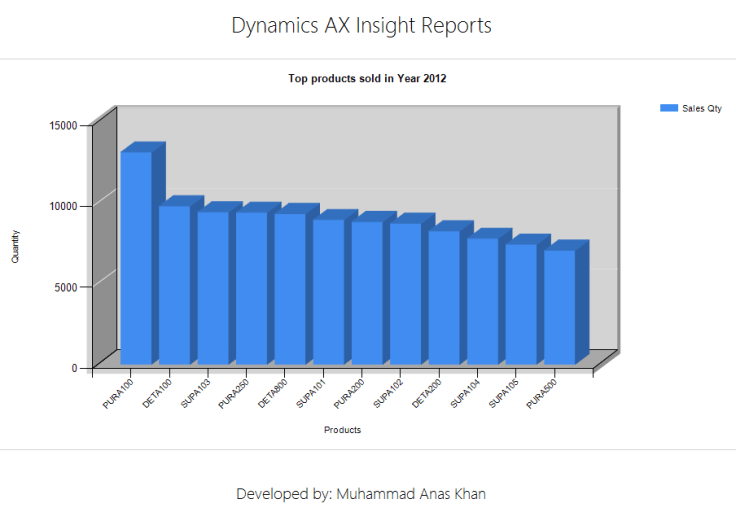Screen dimensions: 736x521
Task: Select the Sales Qty legend label
Action: click(701, 108)
